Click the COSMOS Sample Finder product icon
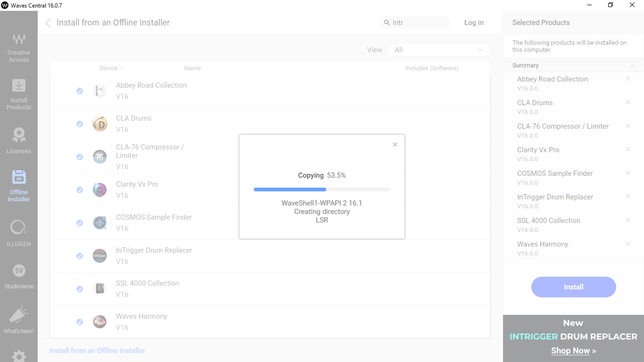644x362 pixels. coord(99,223)
